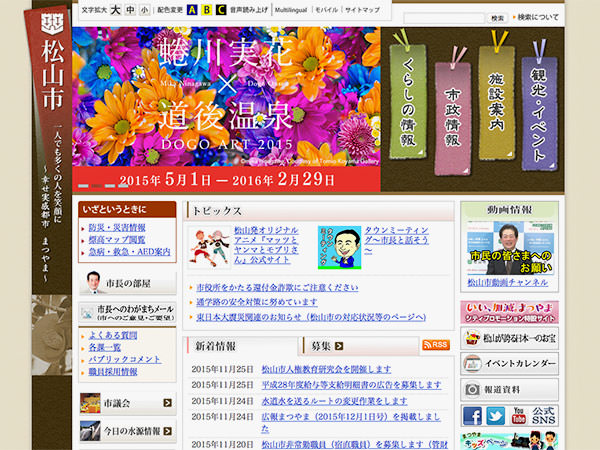This screenshot has height=450, width=600.
Task: Expand 今日の水源情報 arrow button
Action: click(167, 432)
